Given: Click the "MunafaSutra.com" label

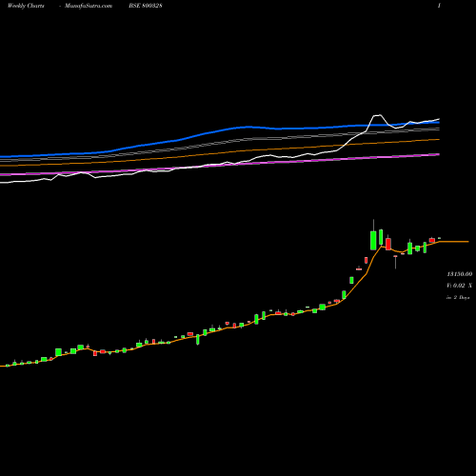Looking at the screenshot, I should click(89, 6).
